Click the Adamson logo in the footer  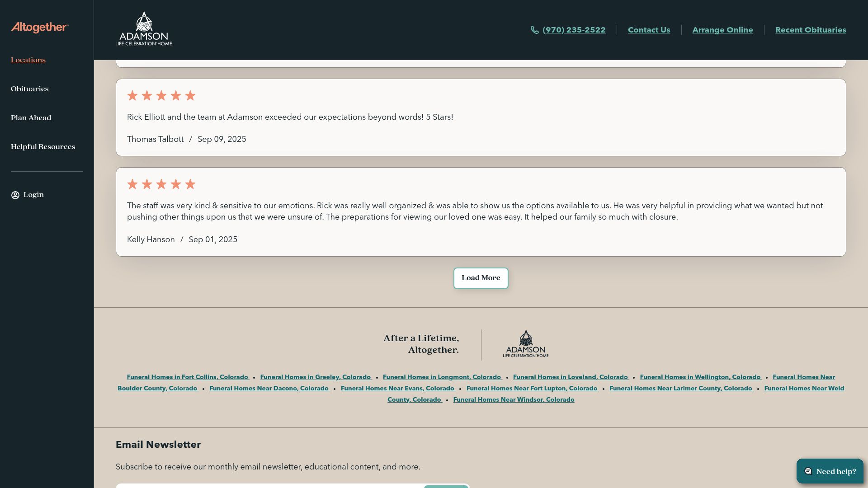pyautogui.click(x=525, y=344)
